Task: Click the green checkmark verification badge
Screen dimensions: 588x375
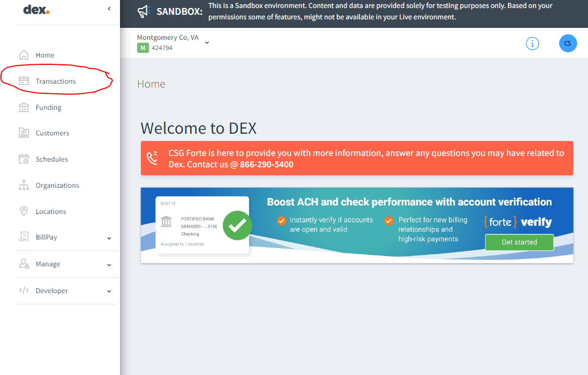Action: pos(237,225)
